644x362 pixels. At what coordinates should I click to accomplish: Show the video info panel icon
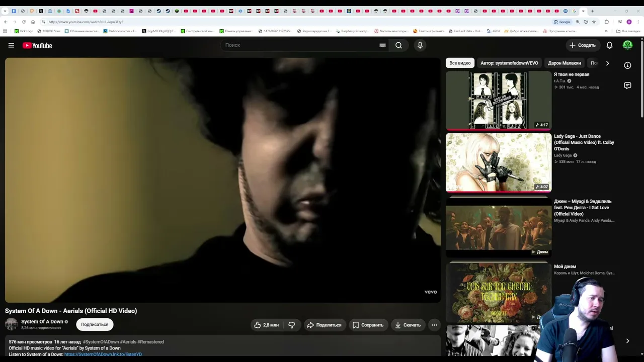(x=627, y=65)
